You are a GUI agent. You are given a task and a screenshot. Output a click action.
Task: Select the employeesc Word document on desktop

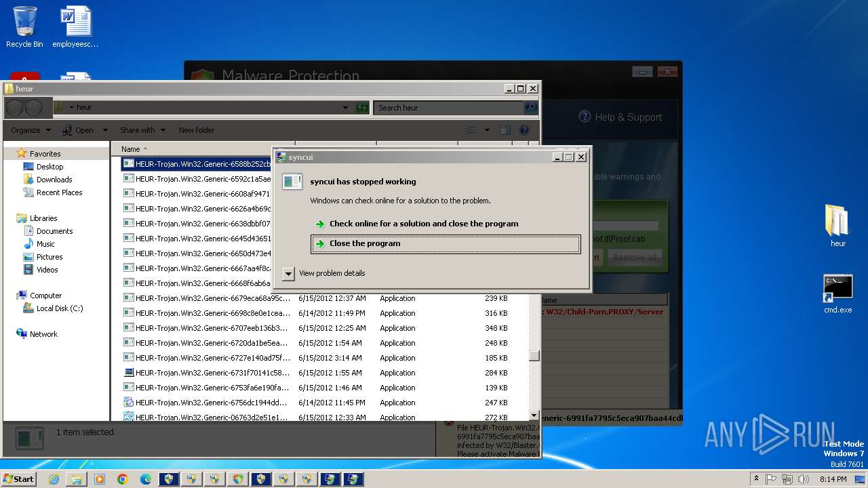75,27
